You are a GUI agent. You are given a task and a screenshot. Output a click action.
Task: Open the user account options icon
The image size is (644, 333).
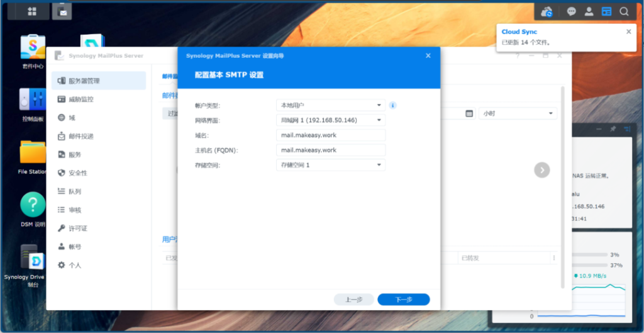pyautogui.click(x=589, y=11)
